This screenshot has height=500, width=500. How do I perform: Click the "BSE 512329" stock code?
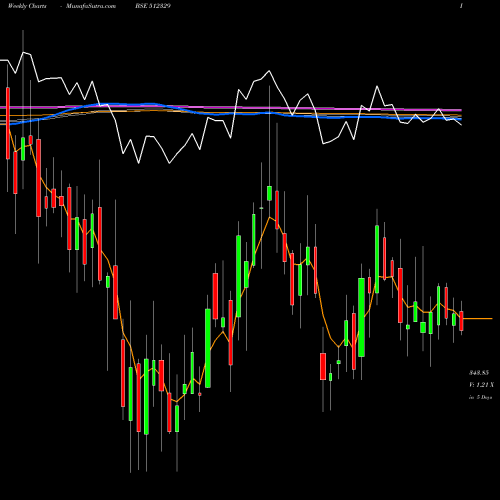pyautogui.click(x=153, y=6)
